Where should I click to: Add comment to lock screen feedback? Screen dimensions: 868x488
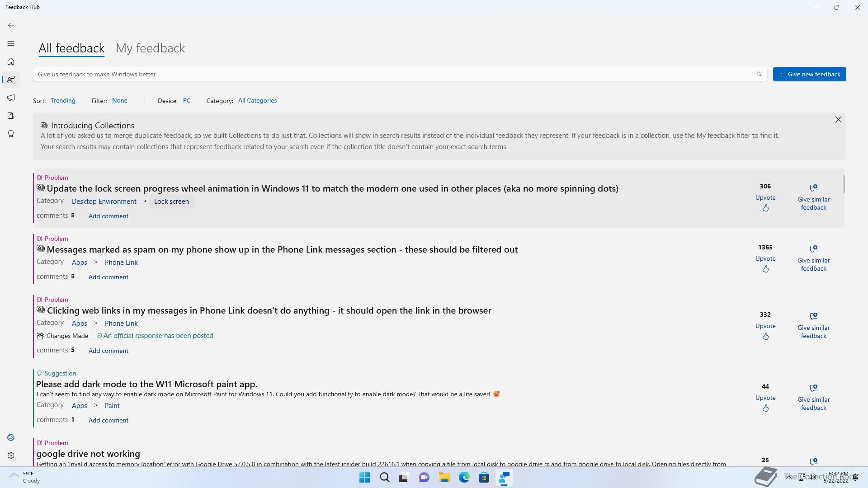pyautogui.click(x=108, y=216)
